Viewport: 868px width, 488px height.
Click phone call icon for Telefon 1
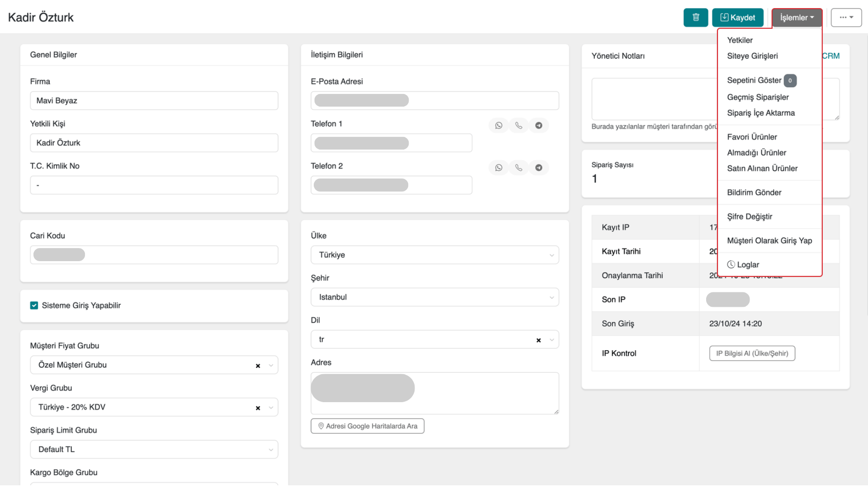point(519,126)
